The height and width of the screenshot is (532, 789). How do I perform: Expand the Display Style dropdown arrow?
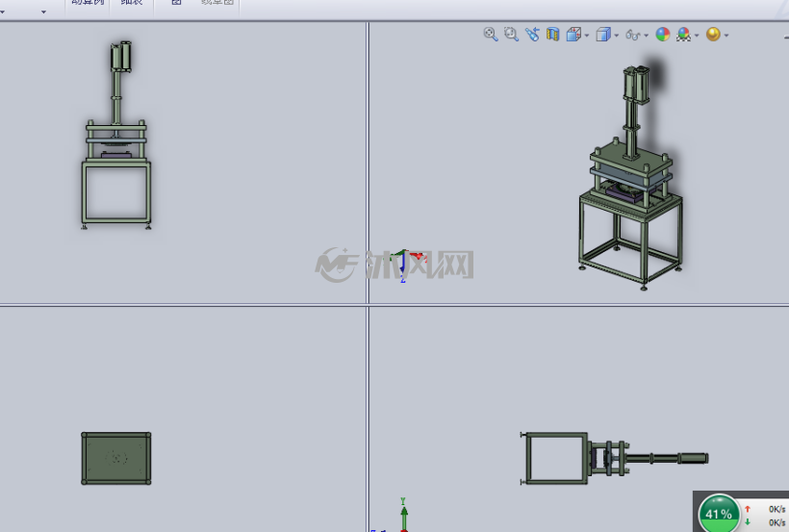pos(617,36)
